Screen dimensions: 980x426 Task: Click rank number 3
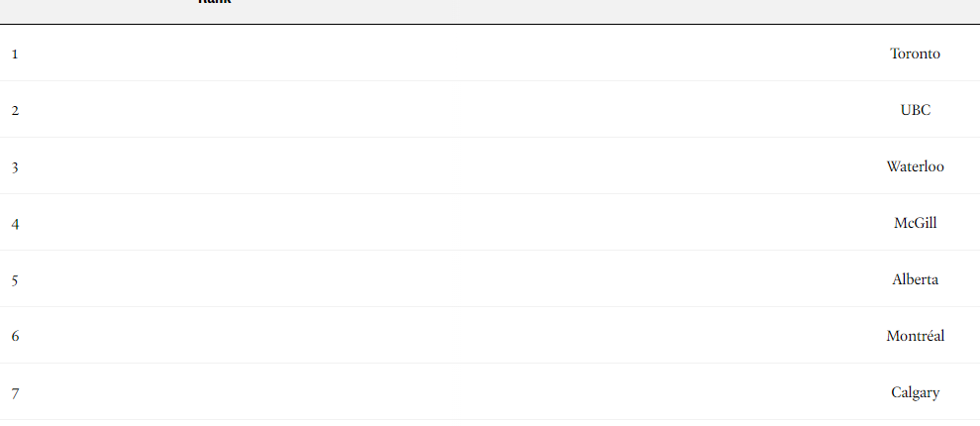tap(15, 167)
